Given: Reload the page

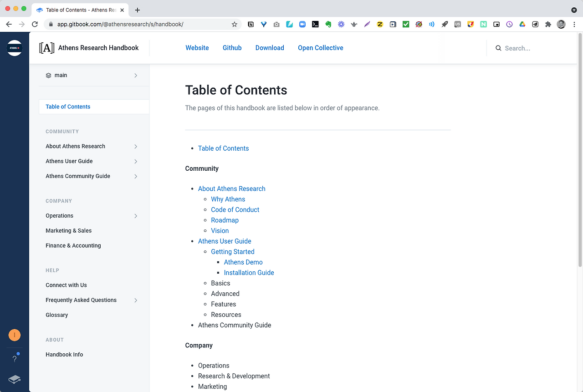Looking at the screenshot, I should coord(35,24).
